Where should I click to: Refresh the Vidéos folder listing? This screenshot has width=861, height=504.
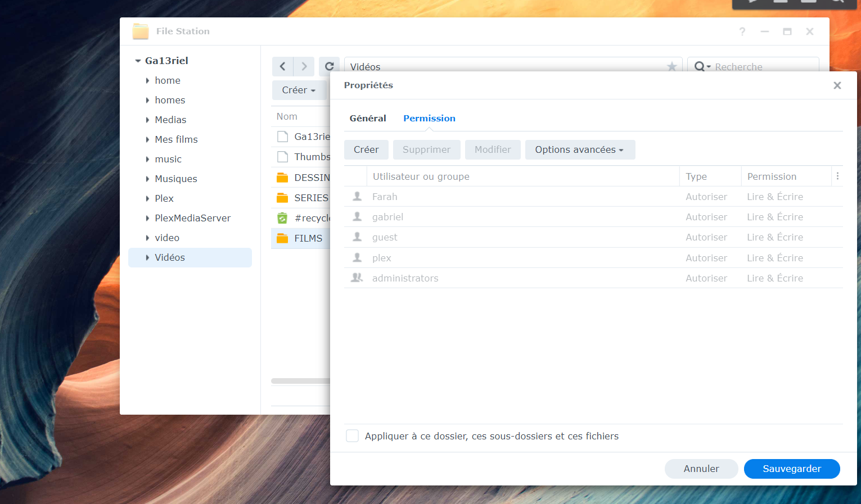[x=329, y=66]
